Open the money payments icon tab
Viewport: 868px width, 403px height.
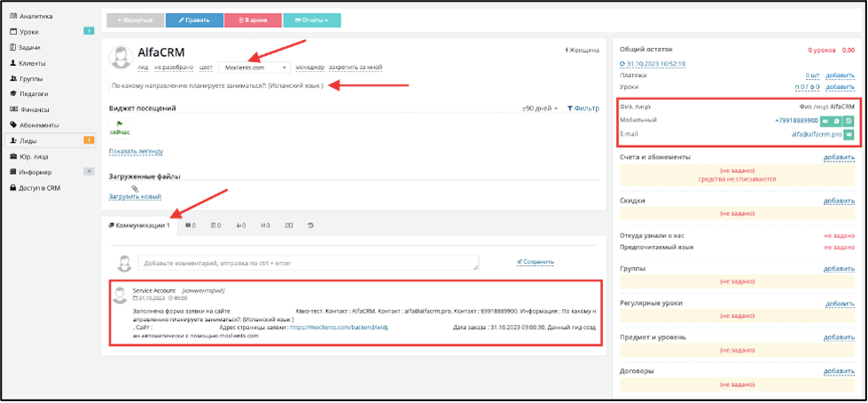[x=289, y=225]
